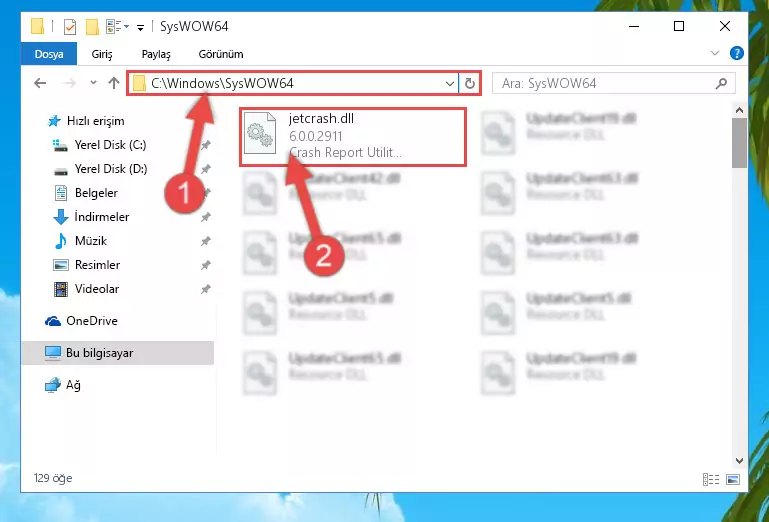Open the Dosya file menu tab
Screen dimensions: 769x522
(49, 54)
